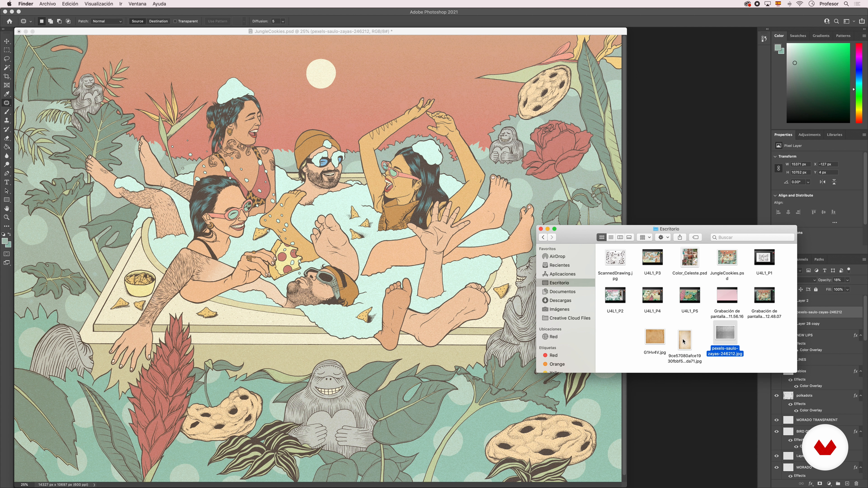Select the Rectangle shape tool
Image resolution: width=868 pixels, height=488 pixels.
[x=7, y=200]
